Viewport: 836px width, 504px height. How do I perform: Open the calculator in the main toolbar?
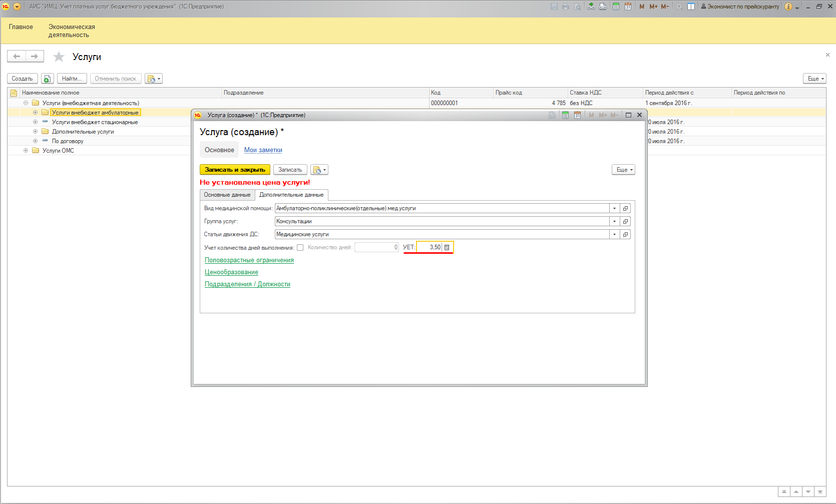(x=616, y=7)
